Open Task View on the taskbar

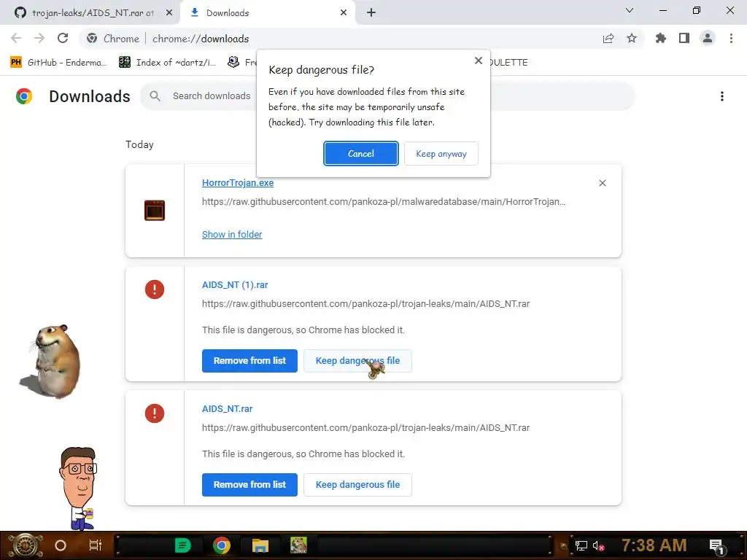(96, 545)
